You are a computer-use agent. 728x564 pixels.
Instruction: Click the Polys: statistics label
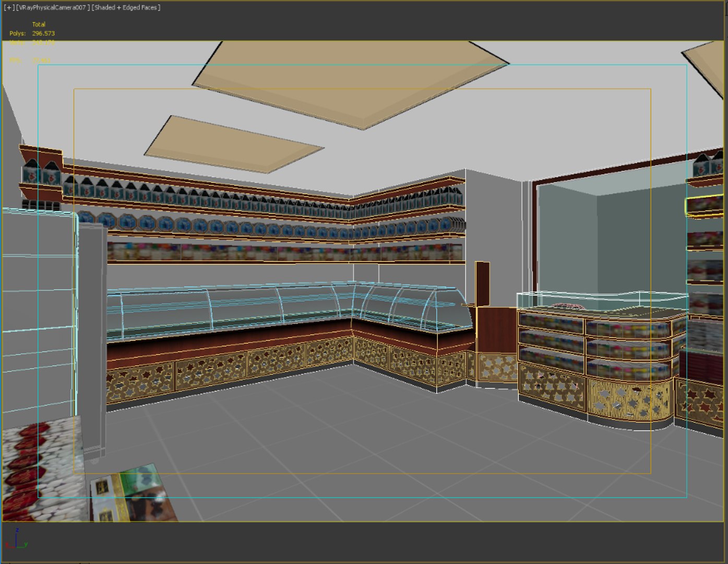point(17,33)
